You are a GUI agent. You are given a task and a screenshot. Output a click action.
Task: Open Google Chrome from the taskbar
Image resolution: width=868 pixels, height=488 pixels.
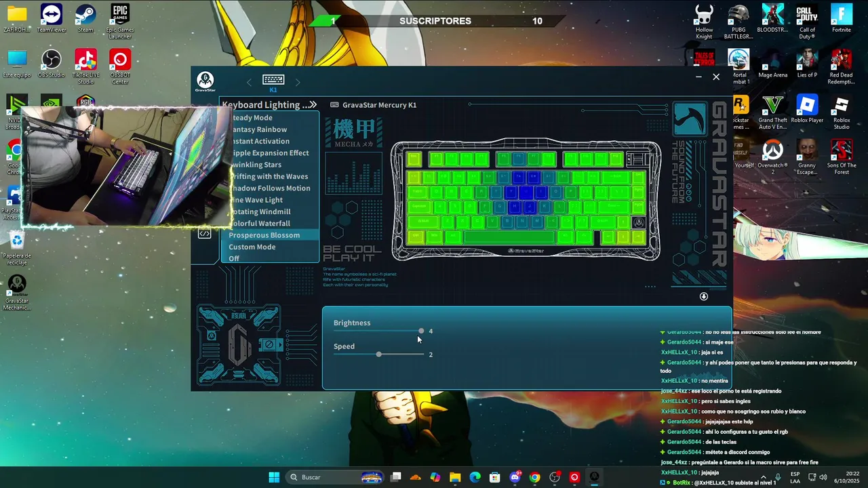[535, 477]
